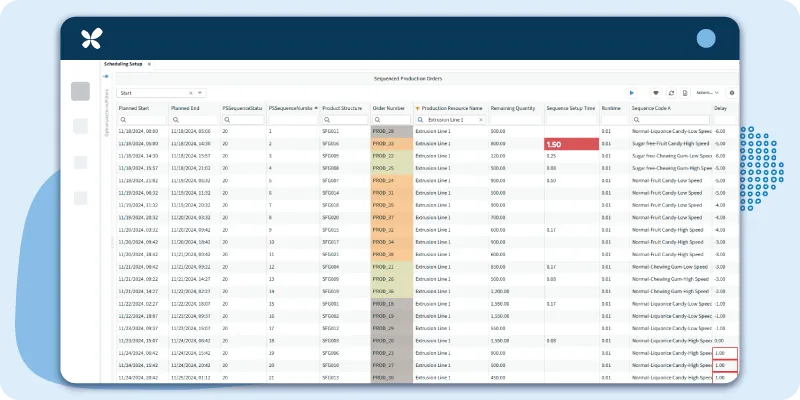
Task: Click the butterfly logo in header
Action: [x=92, y=39]
